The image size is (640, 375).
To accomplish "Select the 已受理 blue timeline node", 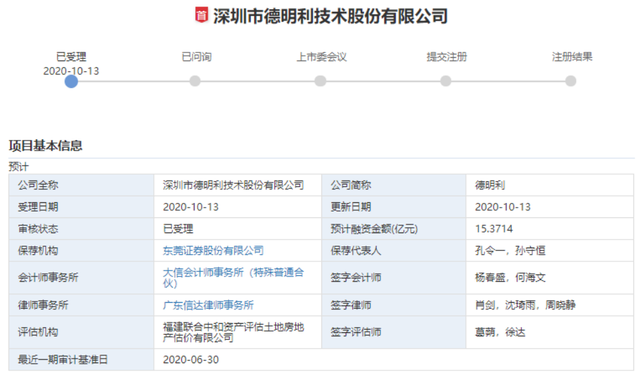I will point(71,81).
